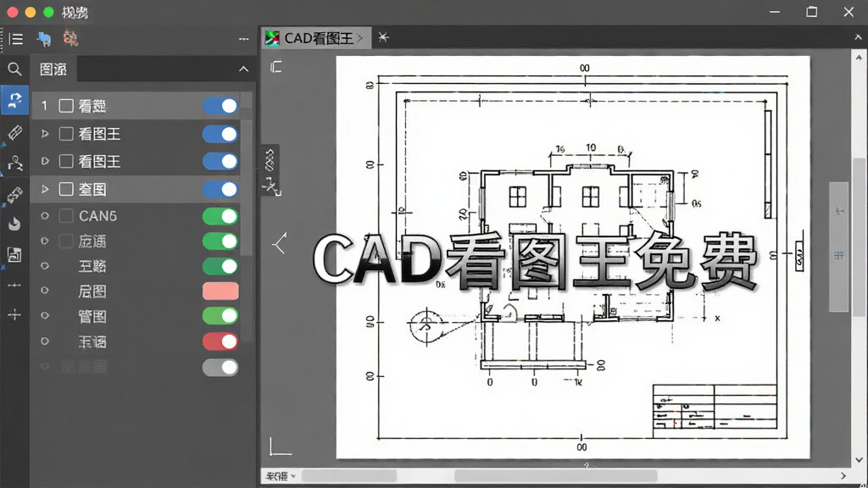
Task: Select the 图源 panel tab
Action: click(x=53, y=69)
